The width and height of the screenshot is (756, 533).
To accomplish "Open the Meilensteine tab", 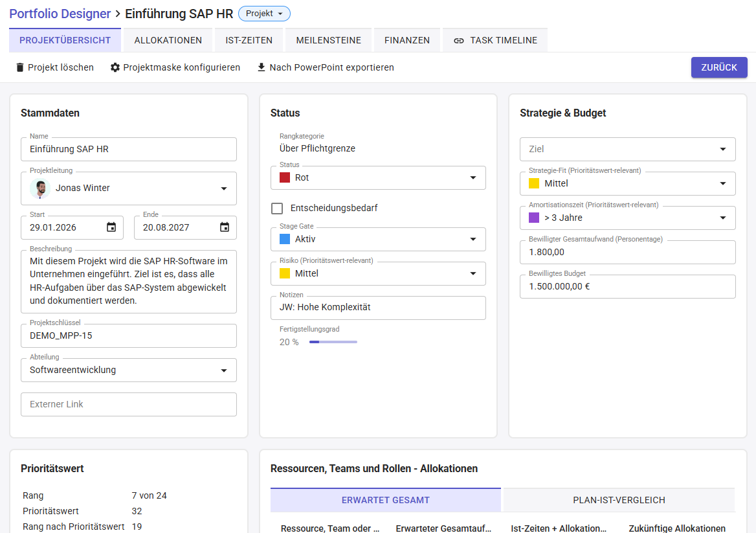I will tap(328, 40).
